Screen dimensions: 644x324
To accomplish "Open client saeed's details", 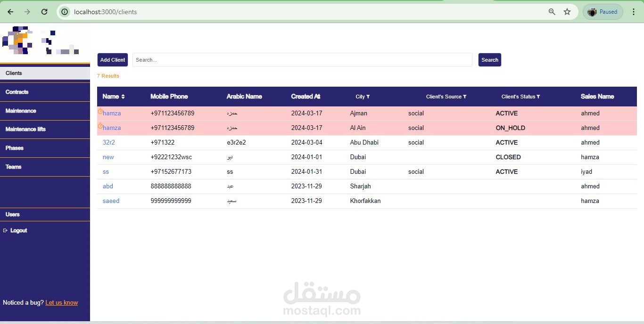I will 111,201.
